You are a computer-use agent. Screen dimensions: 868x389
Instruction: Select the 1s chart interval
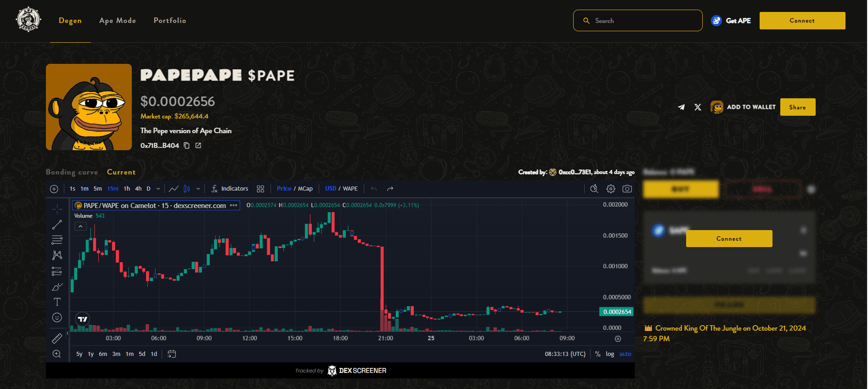tap(73, 189)
